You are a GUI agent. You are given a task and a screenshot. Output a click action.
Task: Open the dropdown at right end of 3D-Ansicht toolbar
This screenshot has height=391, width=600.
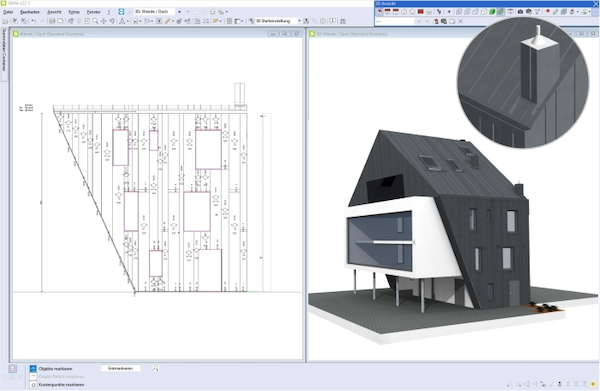point(590,11)
